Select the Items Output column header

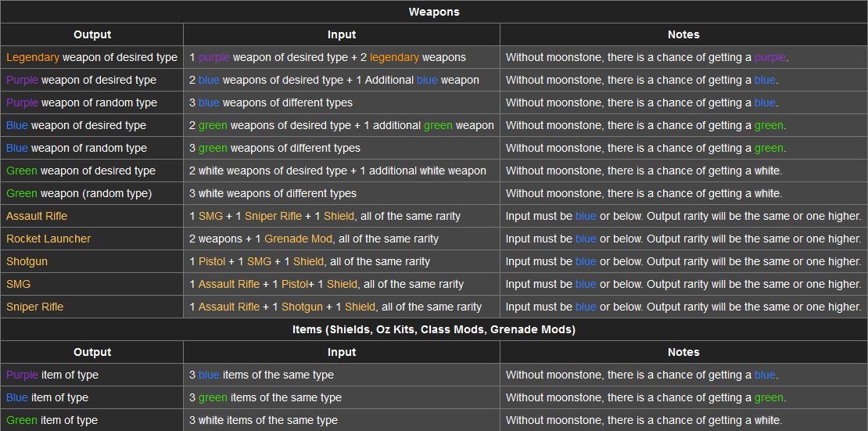[x=92, y=352]
